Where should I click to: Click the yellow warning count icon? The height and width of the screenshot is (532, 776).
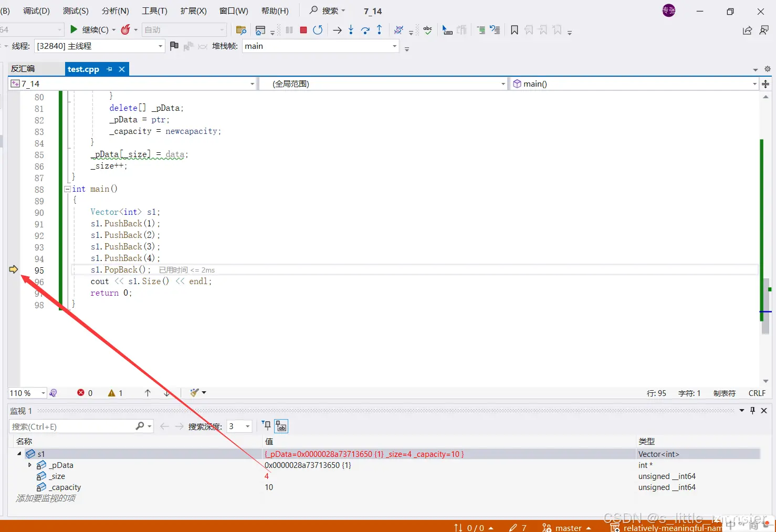click(111, 393)
